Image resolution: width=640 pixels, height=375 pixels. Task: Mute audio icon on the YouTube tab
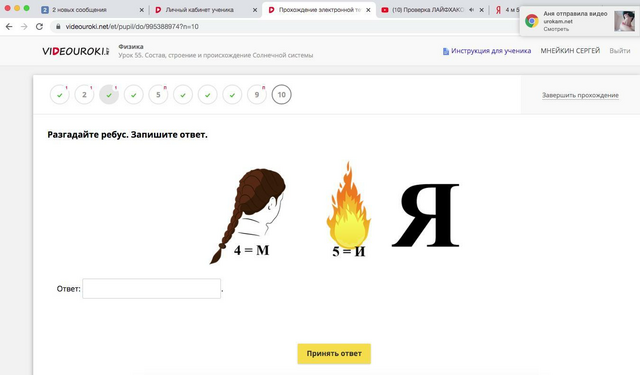[471, 10]
